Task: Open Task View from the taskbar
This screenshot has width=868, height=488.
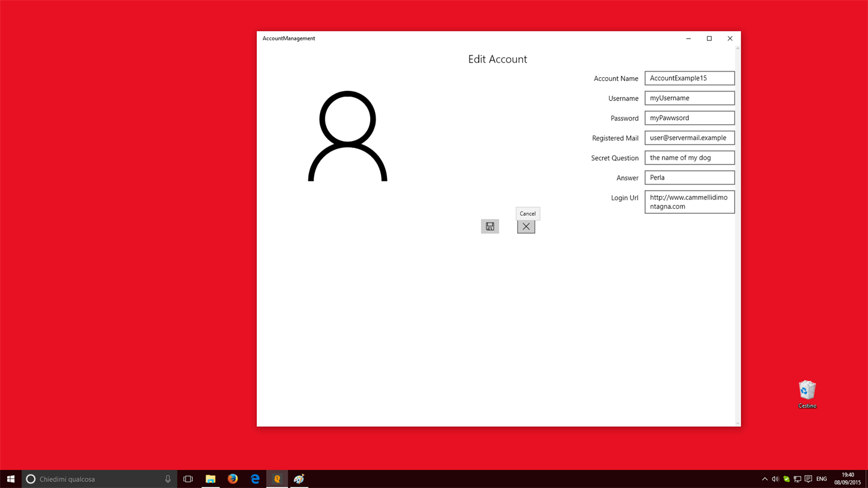Action: point(188,479)
